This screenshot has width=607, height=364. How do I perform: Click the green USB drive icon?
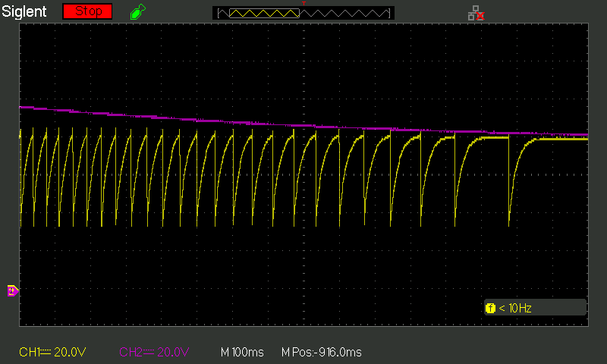click(137, 12)
